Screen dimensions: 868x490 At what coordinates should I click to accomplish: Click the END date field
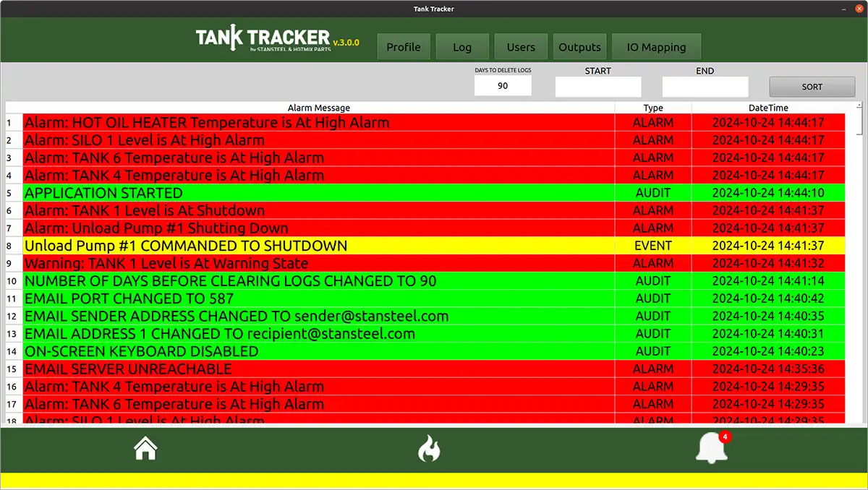[x=705, y=87]
